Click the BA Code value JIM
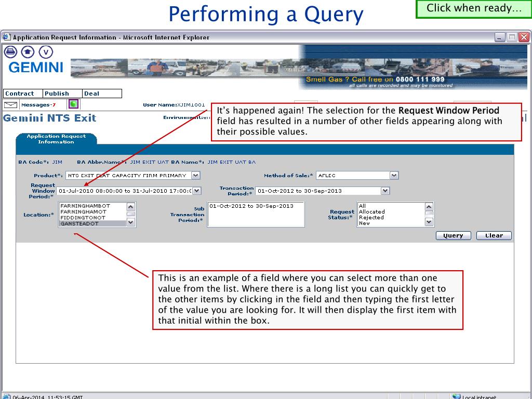Viewport: 532px width, 399px height. pos(57,162)
